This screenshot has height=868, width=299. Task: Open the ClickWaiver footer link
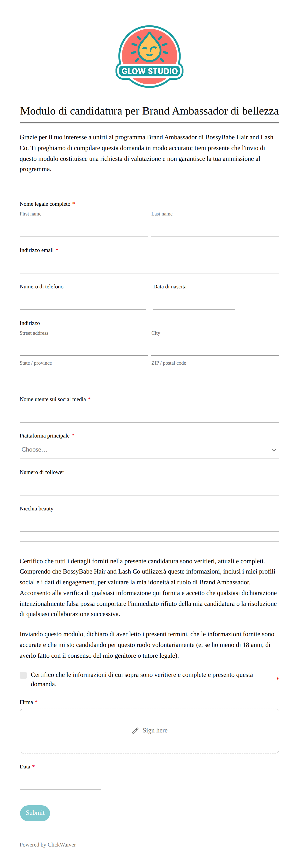(x=62, y=844)
